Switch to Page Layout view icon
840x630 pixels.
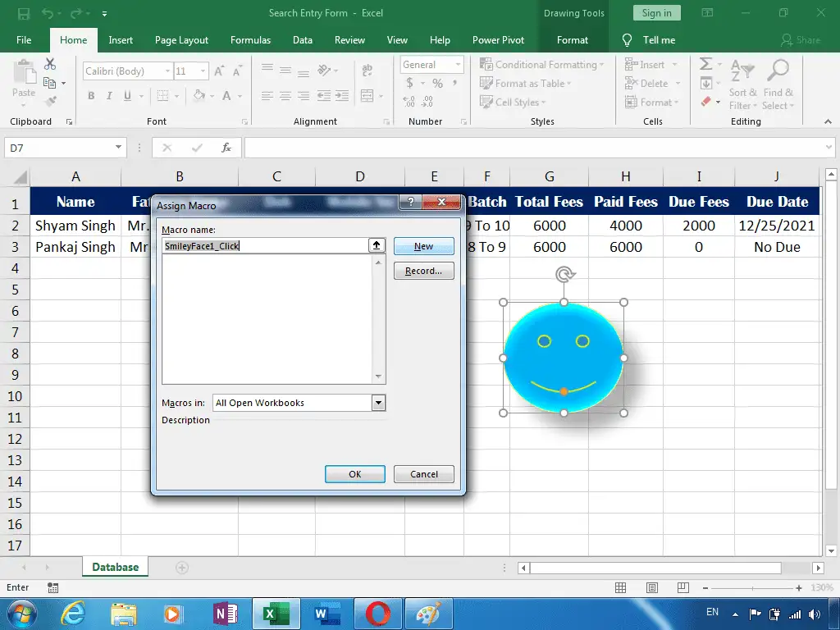point(652,587)
